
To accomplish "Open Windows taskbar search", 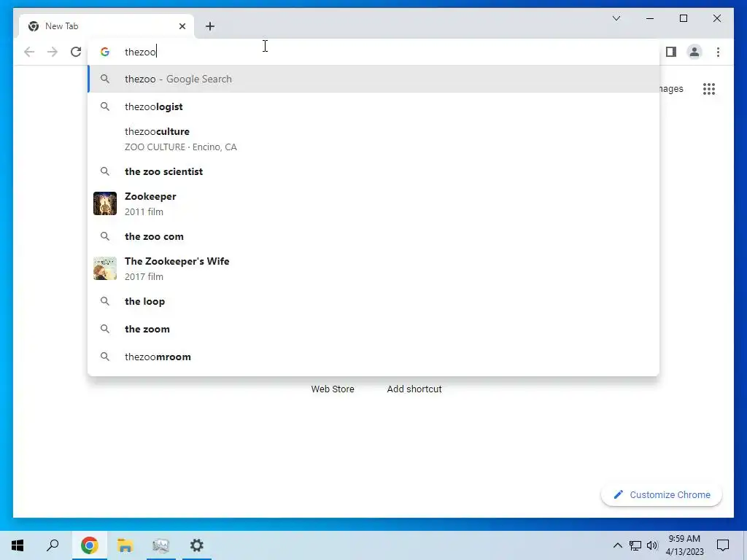I will pos(53,545).
